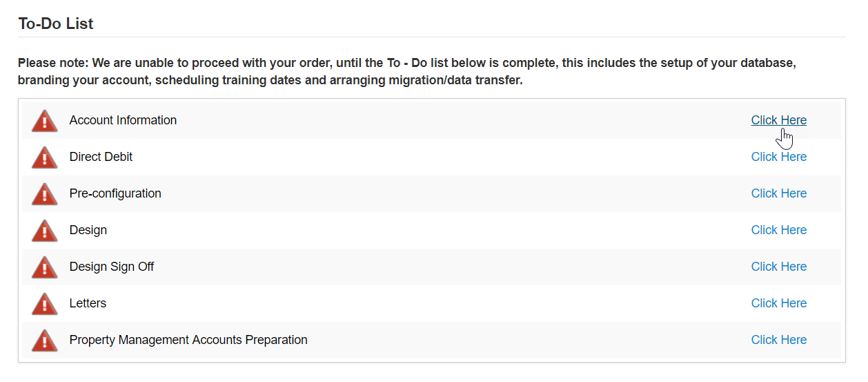Open the Account Information 'Click Here' link
The height and width of the screenshot is (382, 868).
tap(778, 120)
